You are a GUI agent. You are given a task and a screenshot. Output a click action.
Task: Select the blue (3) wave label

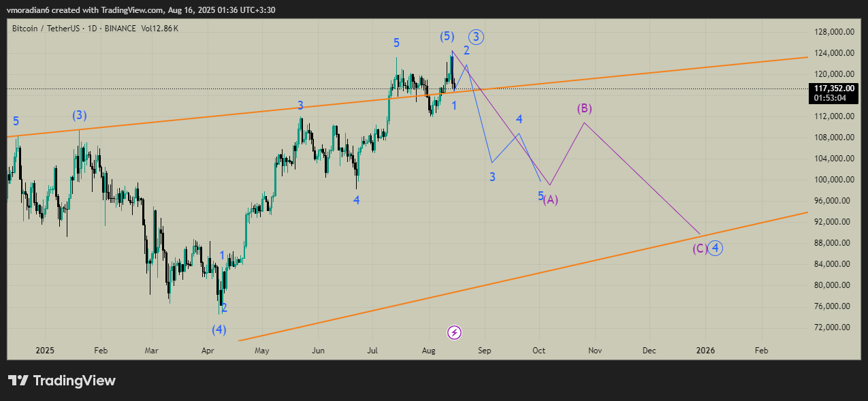click(81, 116)
